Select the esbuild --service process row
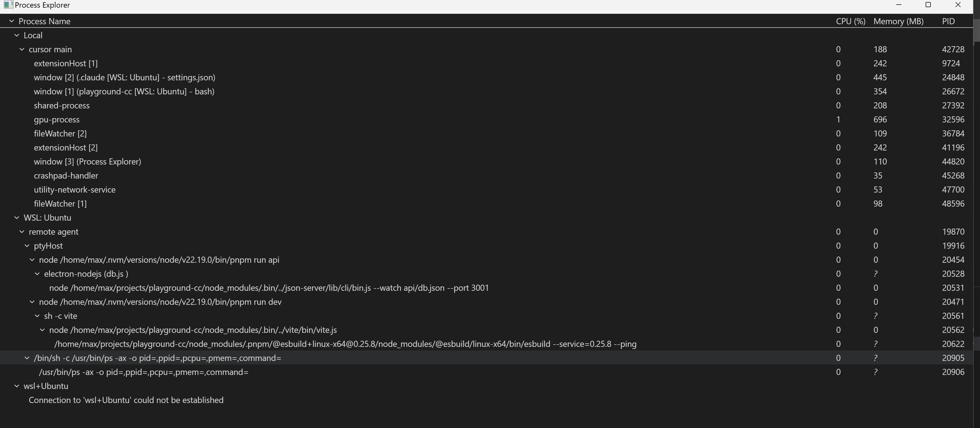Viewport: 980px width, 428px height. point(345,344)
